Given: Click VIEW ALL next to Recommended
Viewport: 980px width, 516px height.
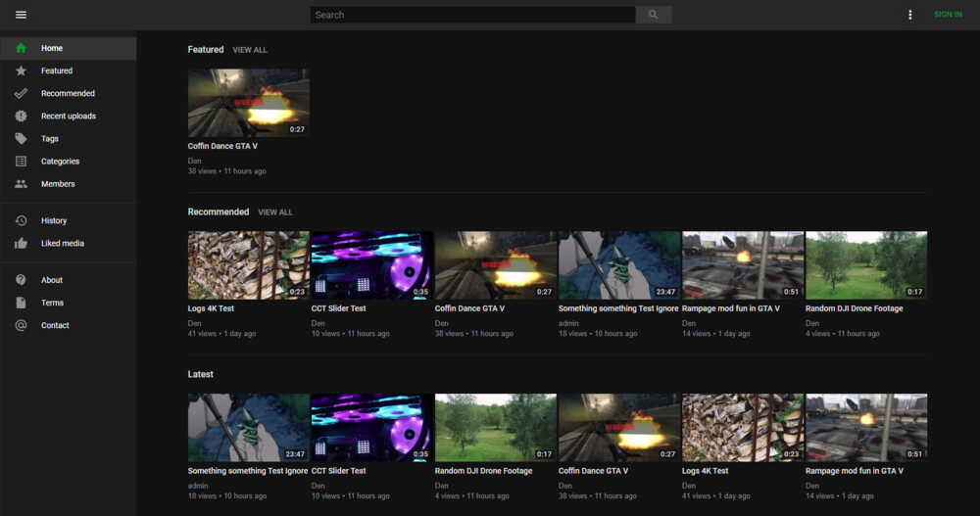Looking at the screenshot, I should pos(275,212).
